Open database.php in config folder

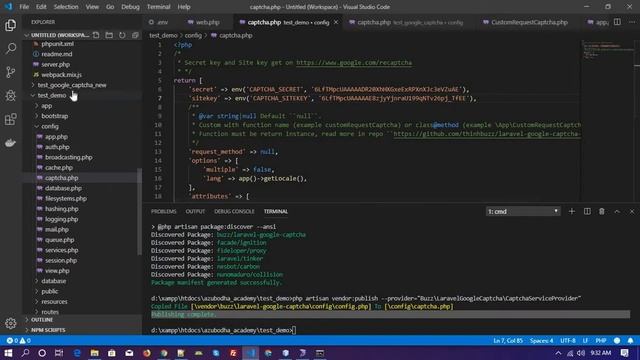click(x=63, y=188)
